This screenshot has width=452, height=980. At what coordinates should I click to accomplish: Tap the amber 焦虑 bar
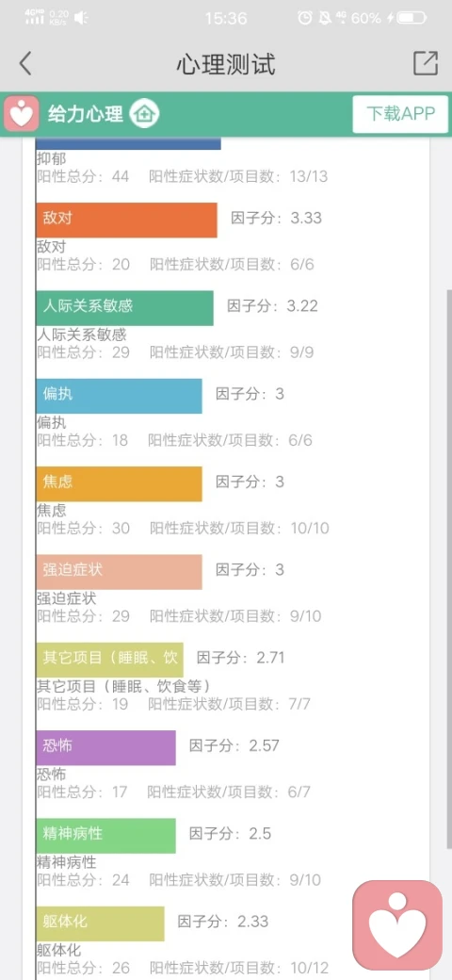[x=120, y=483]
